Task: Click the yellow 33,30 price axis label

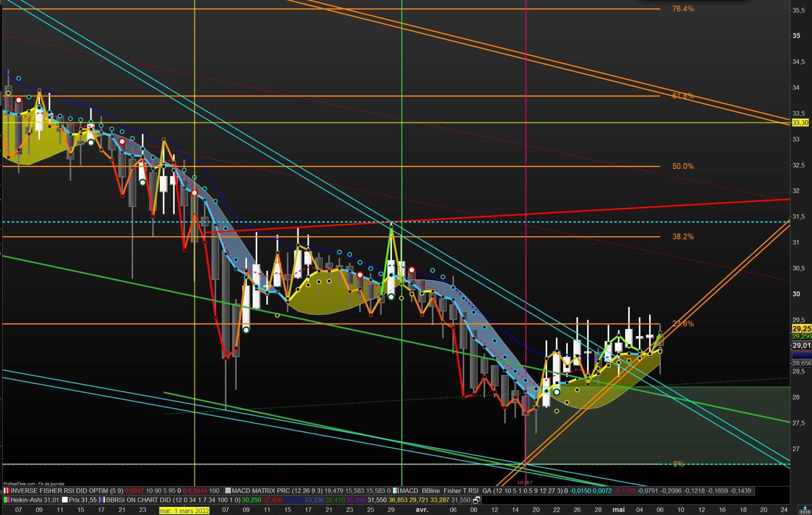Action: tap(800, 123)
